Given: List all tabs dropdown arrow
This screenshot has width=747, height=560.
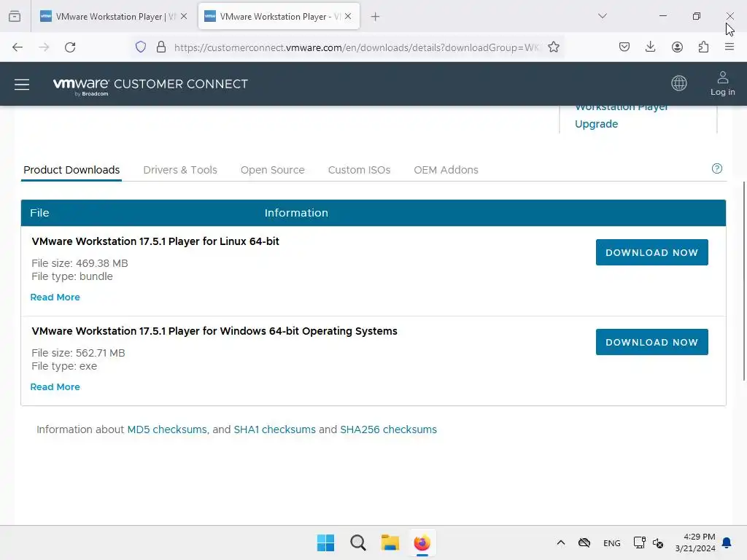Looking at the screenshot, I should click(602, 16).
